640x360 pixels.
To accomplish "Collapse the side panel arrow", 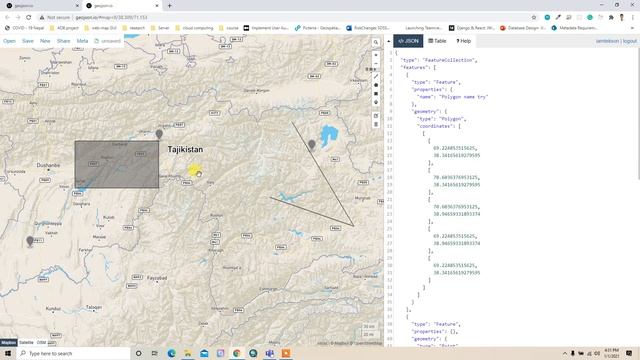I will click(x=388, y=41).
